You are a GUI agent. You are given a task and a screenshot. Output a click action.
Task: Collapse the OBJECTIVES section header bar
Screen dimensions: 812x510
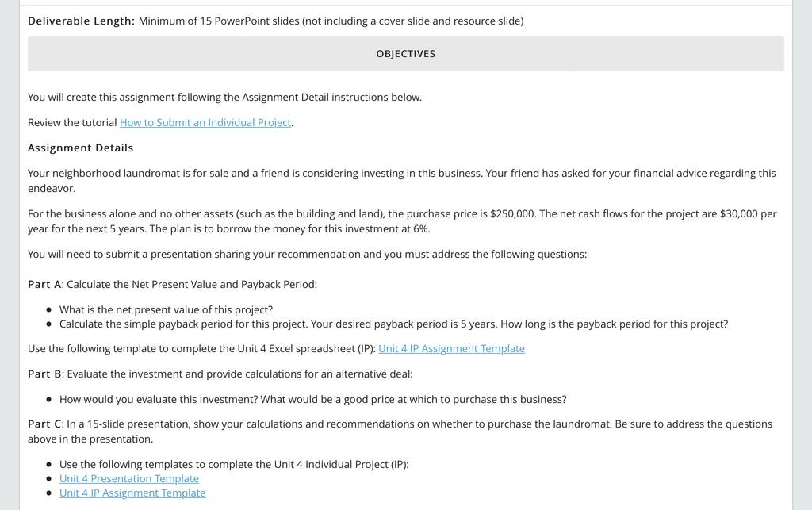pyautogui.click(x=405, y=54)
